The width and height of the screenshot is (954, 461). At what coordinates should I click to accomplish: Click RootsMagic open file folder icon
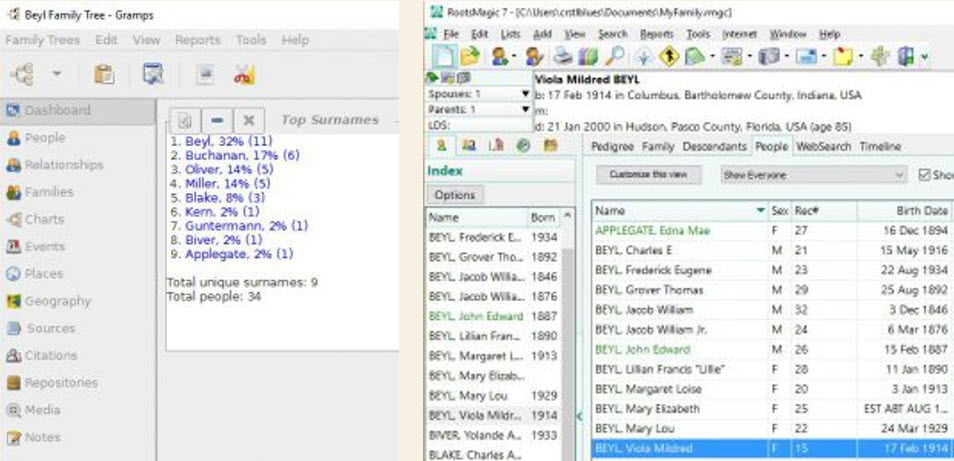(469, 57)
